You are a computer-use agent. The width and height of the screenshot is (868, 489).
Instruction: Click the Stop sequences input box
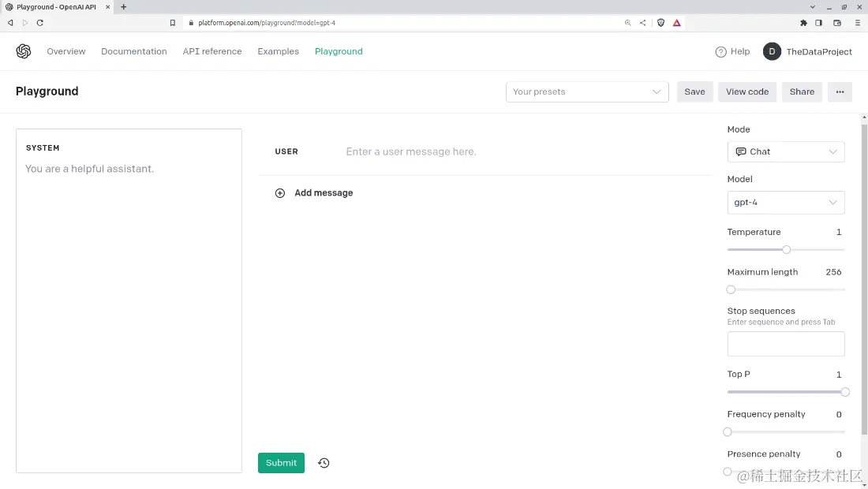(785, 344)
